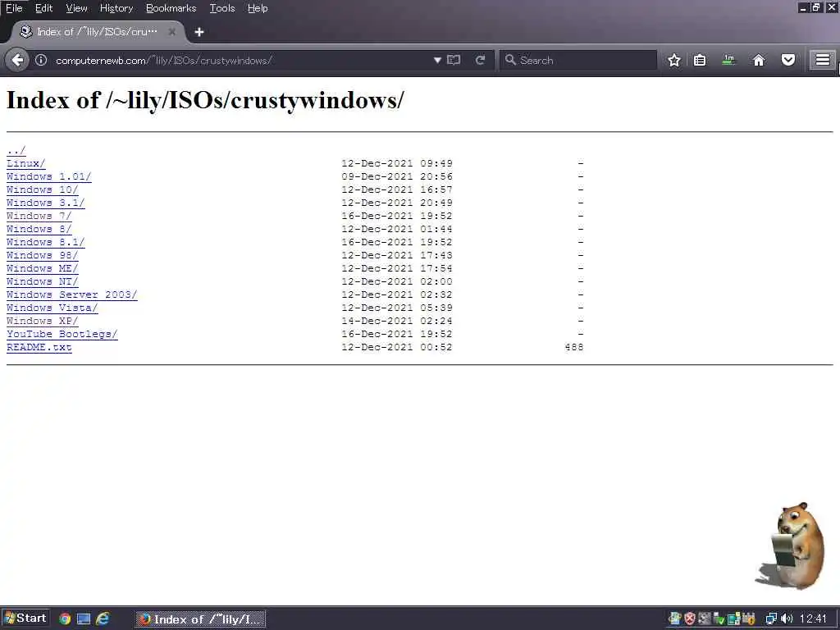840x630 pixels.
Task: Click the taskbar clock showing 12:41
Action: (x=813, y=619)
